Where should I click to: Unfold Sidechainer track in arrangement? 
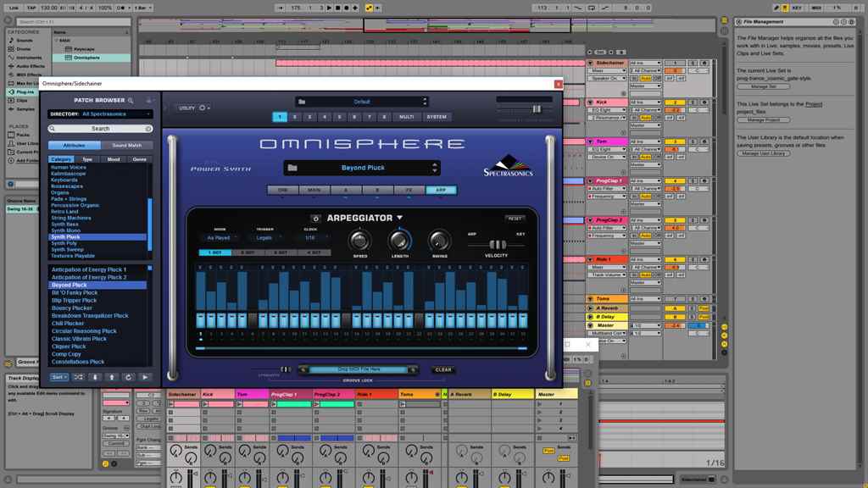coord(591,63)
